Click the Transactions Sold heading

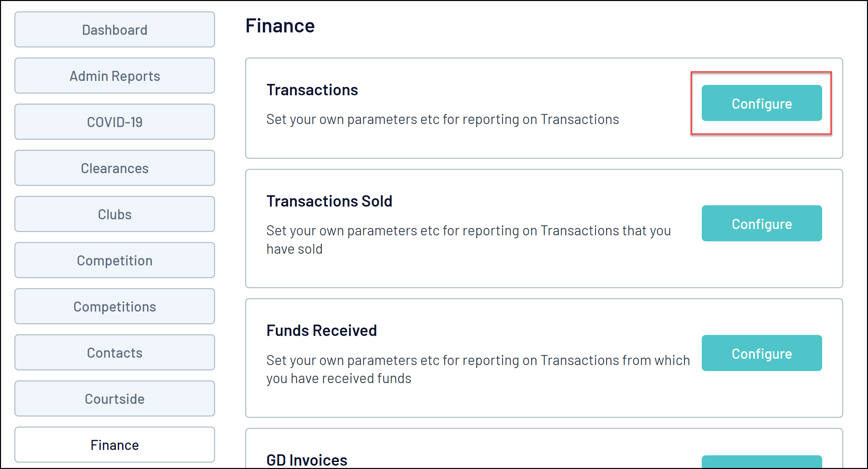coord(329,201)
